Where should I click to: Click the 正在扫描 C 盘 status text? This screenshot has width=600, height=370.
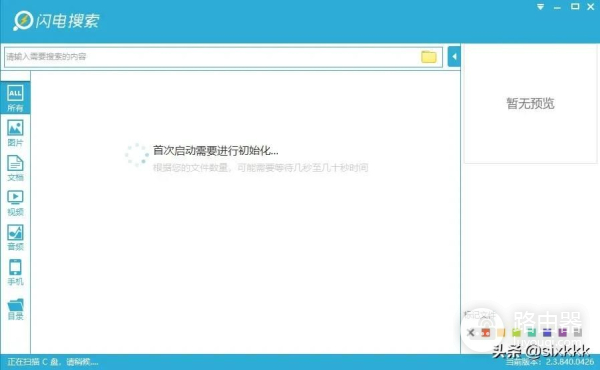(x=53, y=362)
